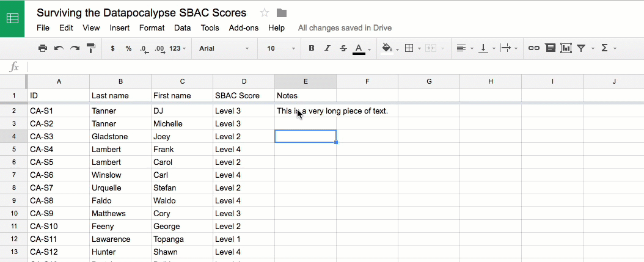
Task: Open the File menu
Action: click(43, 28)
